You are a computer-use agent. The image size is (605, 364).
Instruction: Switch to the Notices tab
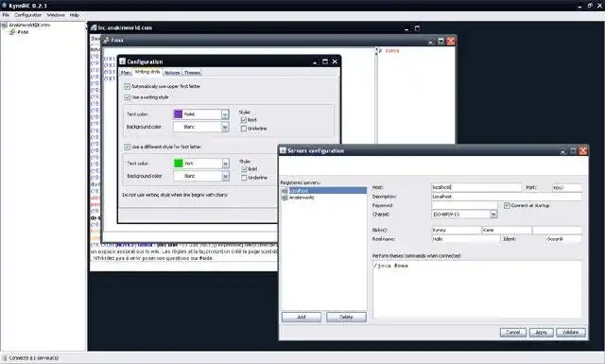click(x=172, y=73)
